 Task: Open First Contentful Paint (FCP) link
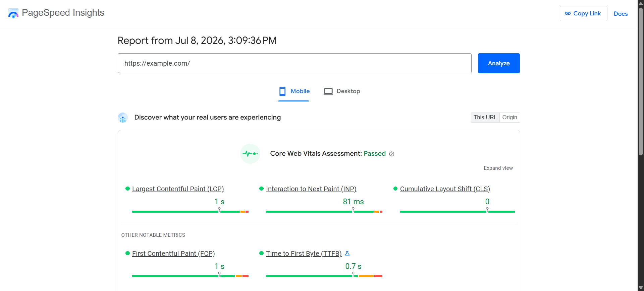[x=173, y=253]
